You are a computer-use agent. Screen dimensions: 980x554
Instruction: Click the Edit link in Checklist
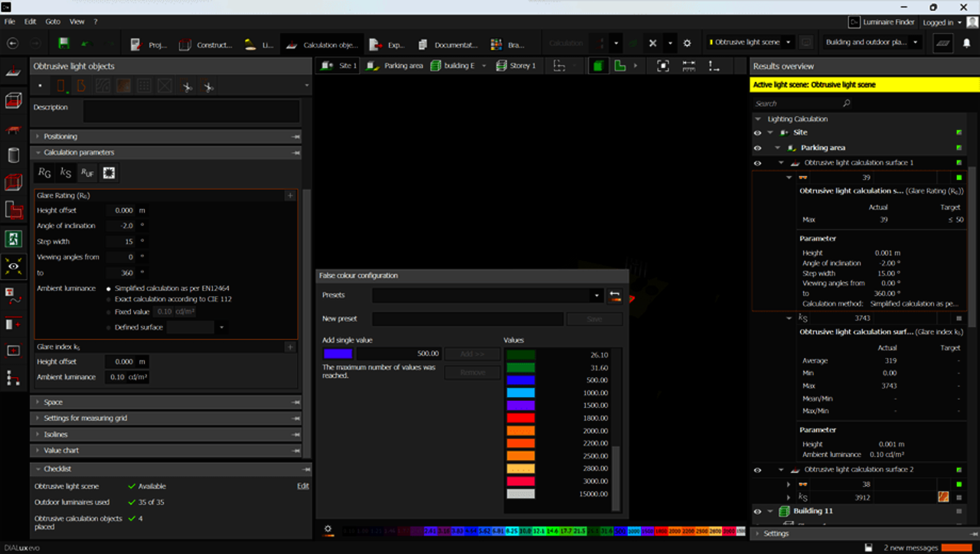point(302,487)
